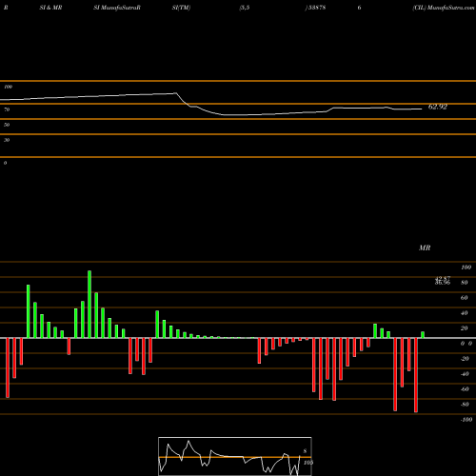Screen dimensions: 476x476
Task: Click the SI & MR header text
Action: point(50,8)
